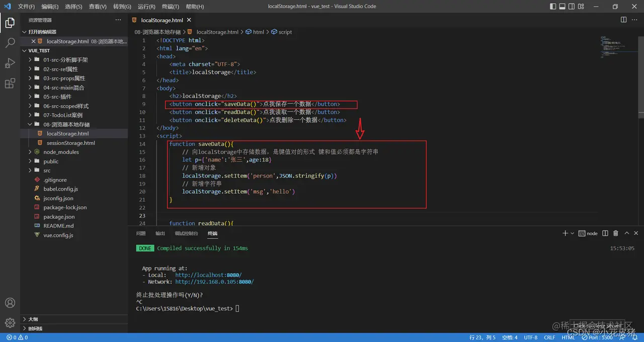Expand the 01-src-分析脚手架 folder
This screenshot has width=644, height=342.
pos(30,59)
